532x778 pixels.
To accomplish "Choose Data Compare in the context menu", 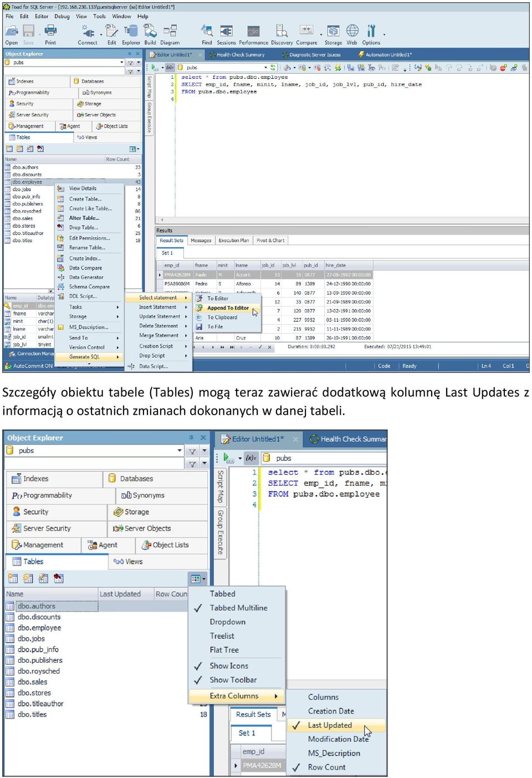I will pyautogui.click(x=89, y=268).
